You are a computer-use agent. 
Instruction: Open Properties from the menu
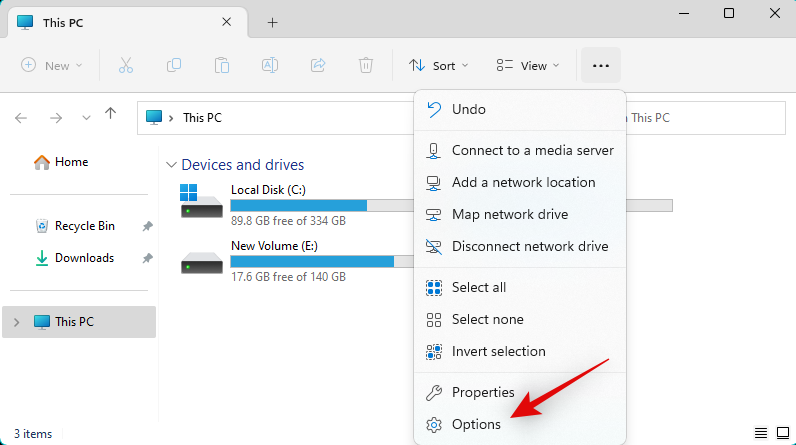[x=483, y=392]
